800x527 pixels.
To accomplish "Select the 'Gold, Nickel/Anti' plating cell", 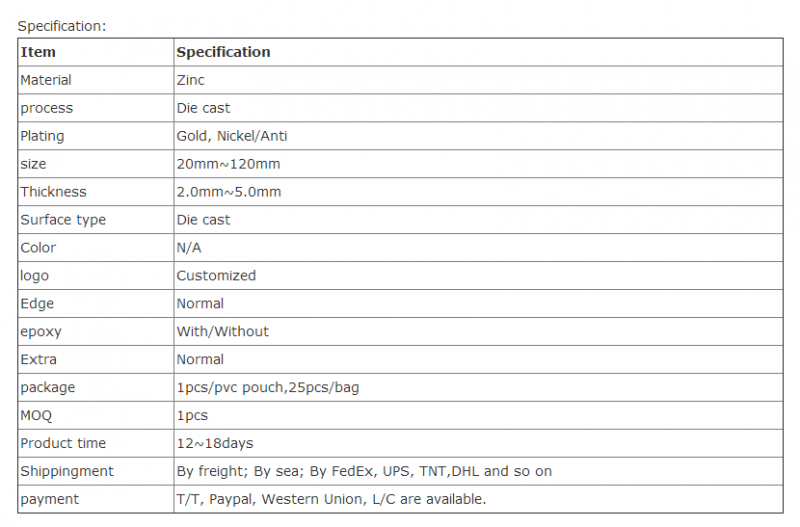I will (x=478, y=136).
